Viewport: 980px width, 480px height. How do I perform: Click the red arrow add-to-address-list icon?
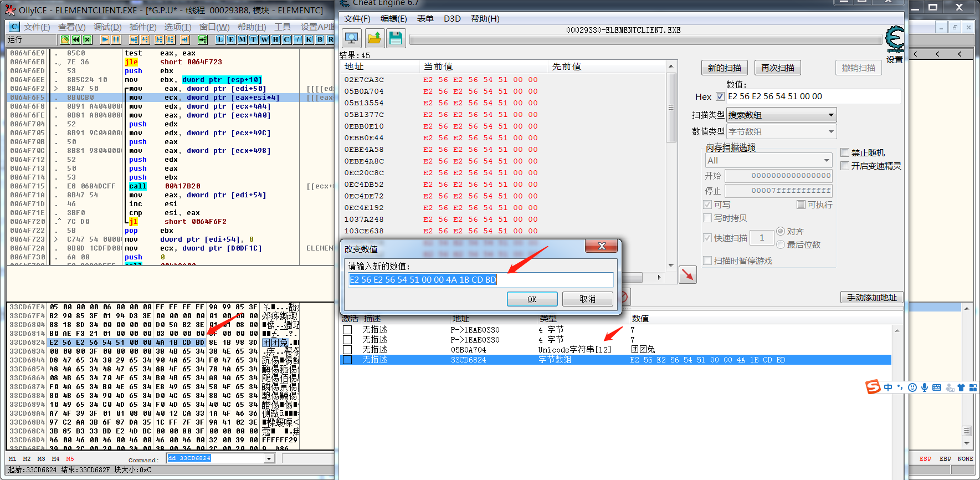point(687,274)
